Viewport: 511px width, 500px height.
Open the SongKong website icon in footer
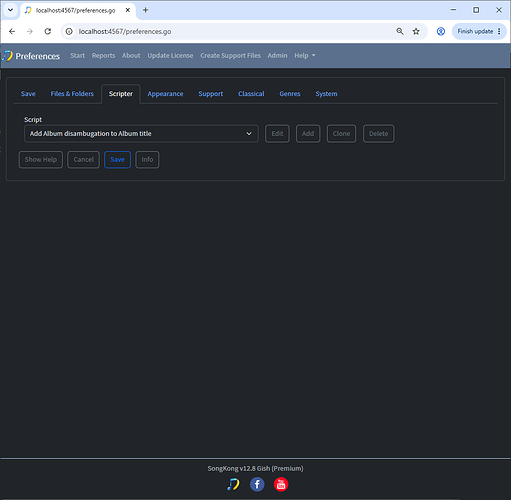pos(233,484)
